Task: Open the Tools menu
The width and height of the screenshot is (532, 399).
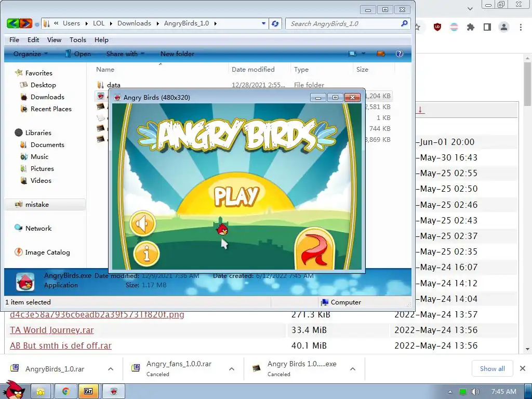Action: tap(78, 39)
